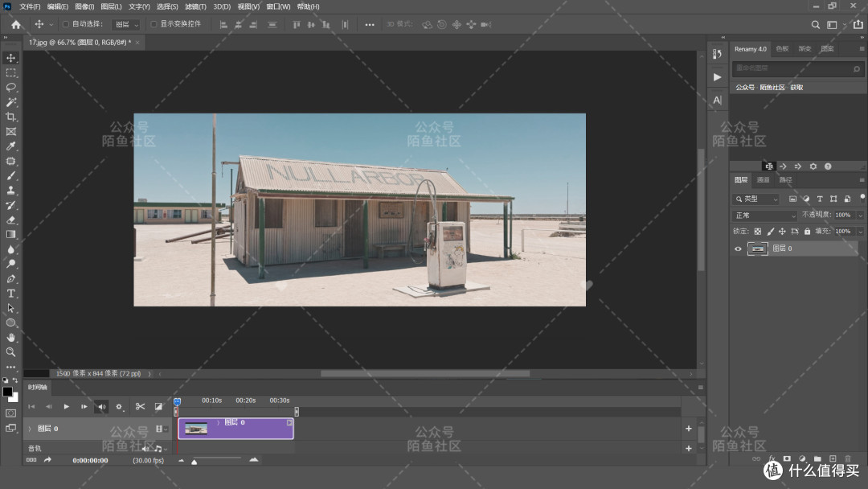868x489 pixels.
Task: Select the Lasso tool
Action: [10, 88]
